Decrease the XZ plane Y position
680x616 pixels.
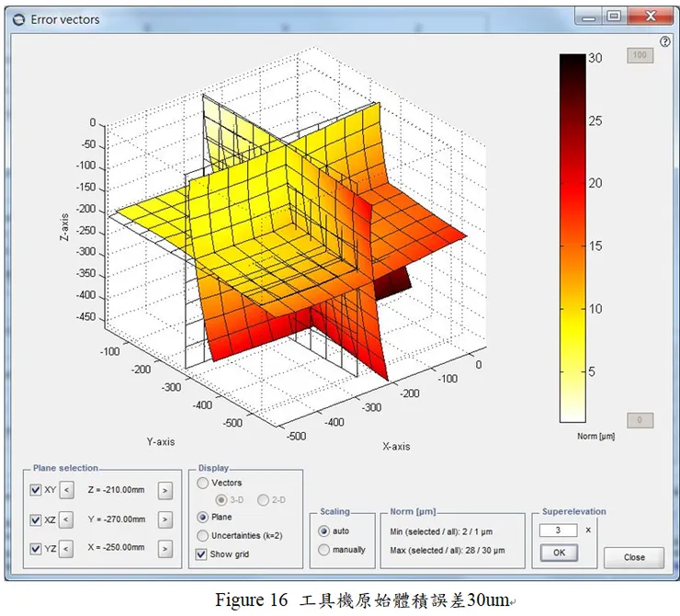click(66, 519)
